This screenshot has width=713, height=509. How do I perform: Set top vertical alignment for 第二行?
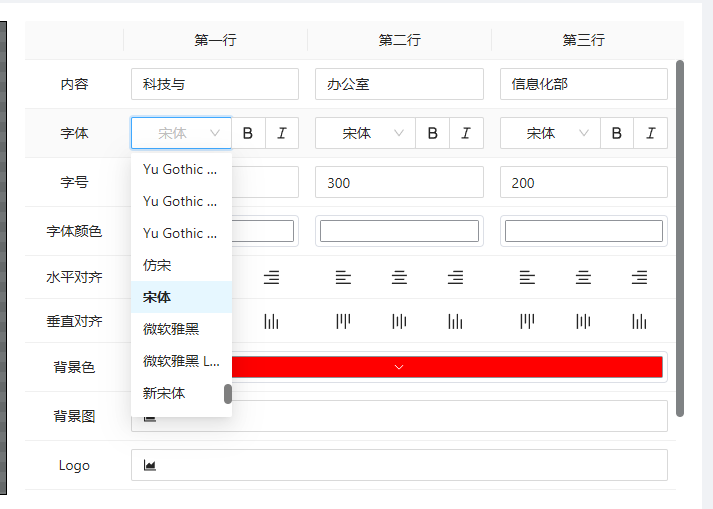click(x=343, y=321)
